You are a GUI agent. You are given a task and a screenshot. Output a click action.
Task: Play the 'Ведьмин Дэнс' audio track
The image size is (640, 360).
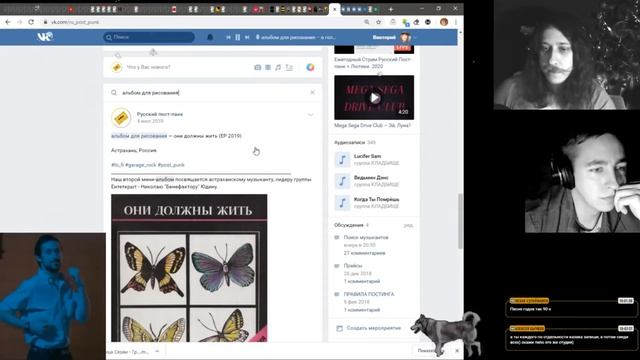tap(342, 181)
